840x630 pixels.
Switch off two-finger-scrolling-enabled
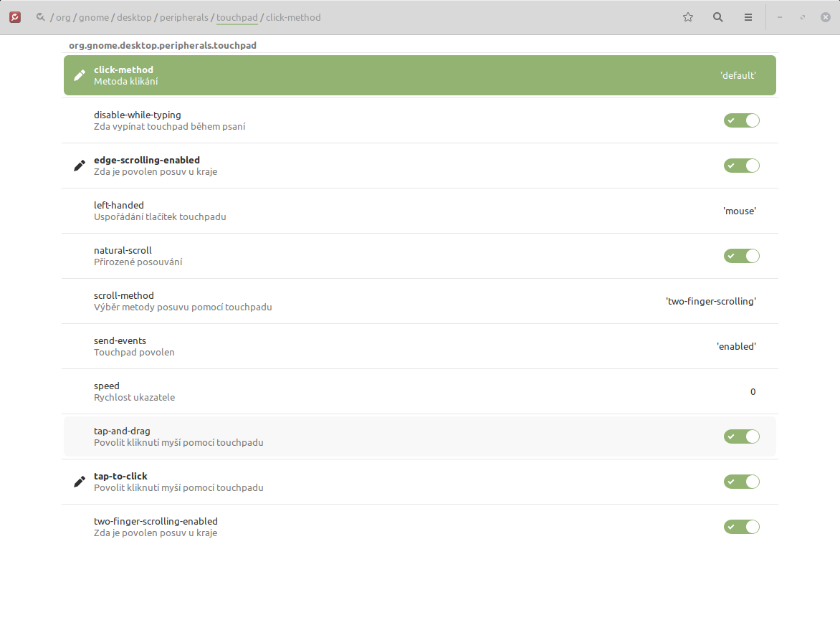point(741,527)
